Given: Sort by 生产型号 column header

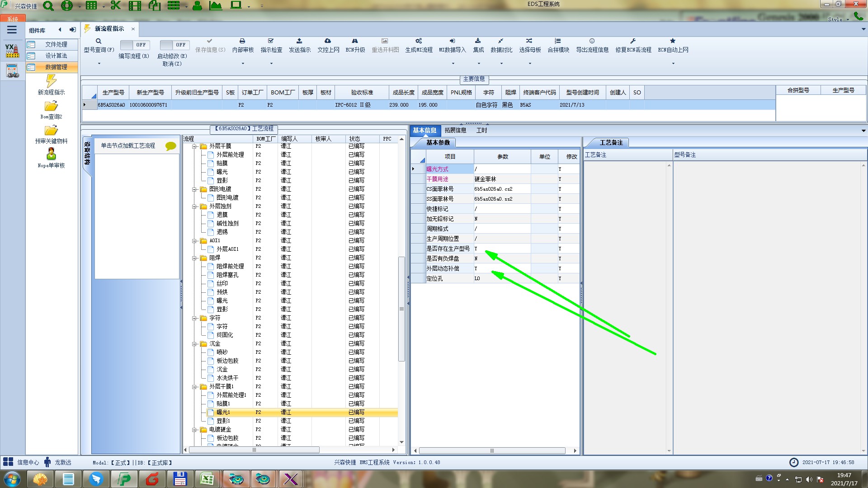Looking at the screenshot, I should pyautogui.click(x=113, y=92).
